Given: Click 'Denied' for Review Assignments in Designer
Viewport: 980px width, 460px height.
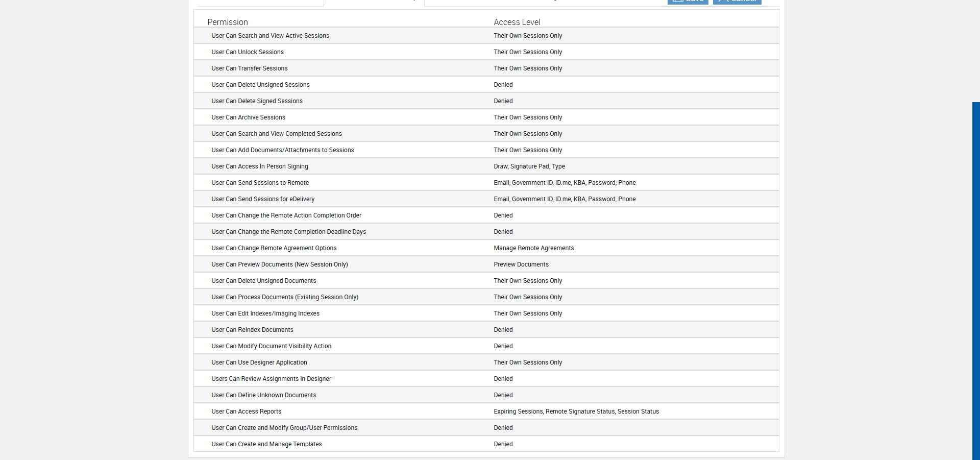Looking at the screenshot, I should [503, 379].
